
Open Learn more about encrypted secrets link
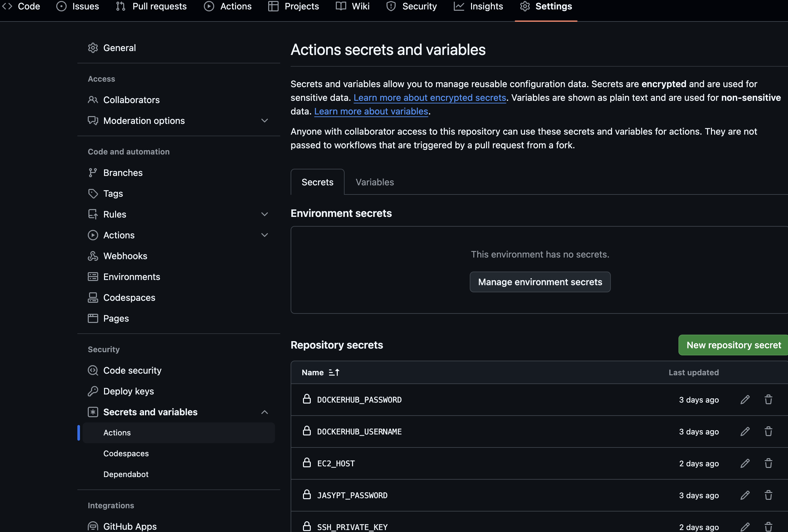tap(430, 98)
